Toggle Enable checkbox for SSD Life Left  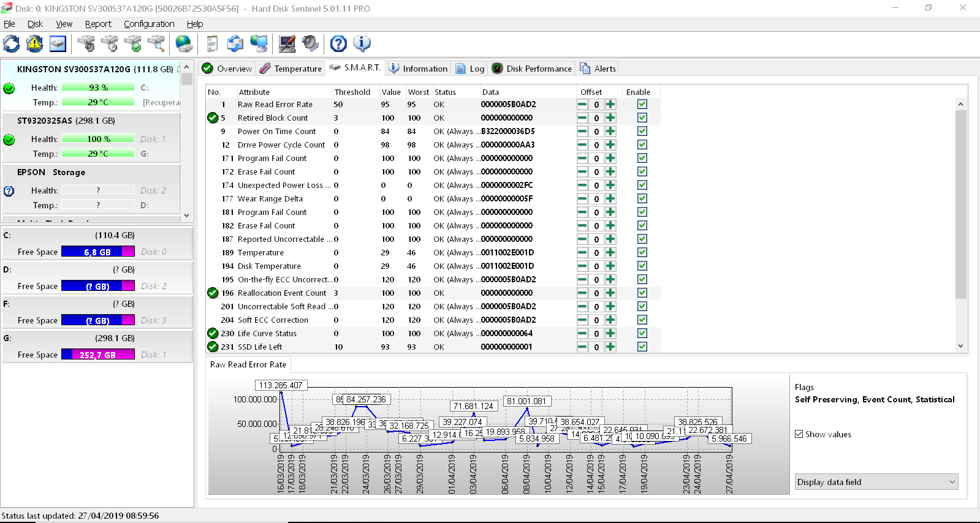point(642,347)
